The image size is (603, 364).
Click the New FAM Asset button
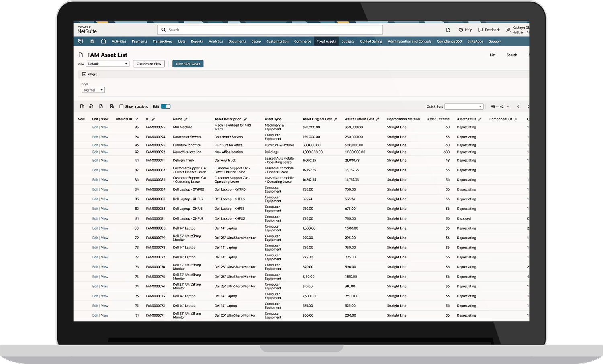point(188,63)
